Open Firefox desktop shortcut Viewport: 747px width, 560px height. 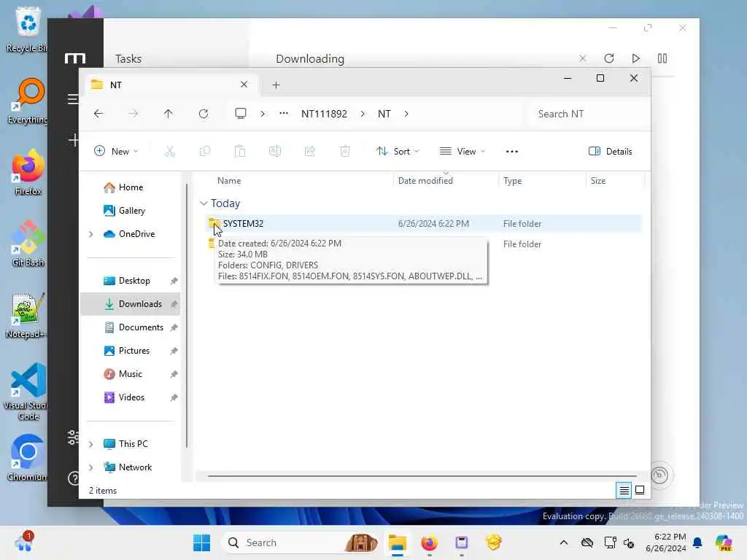(28, 172)
